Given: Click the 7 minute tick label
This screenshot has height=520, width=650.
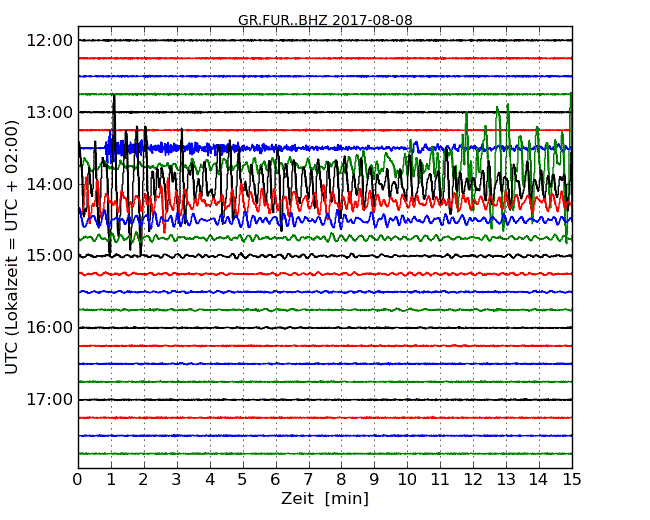Looking at the screenshot, I should 308,479.
